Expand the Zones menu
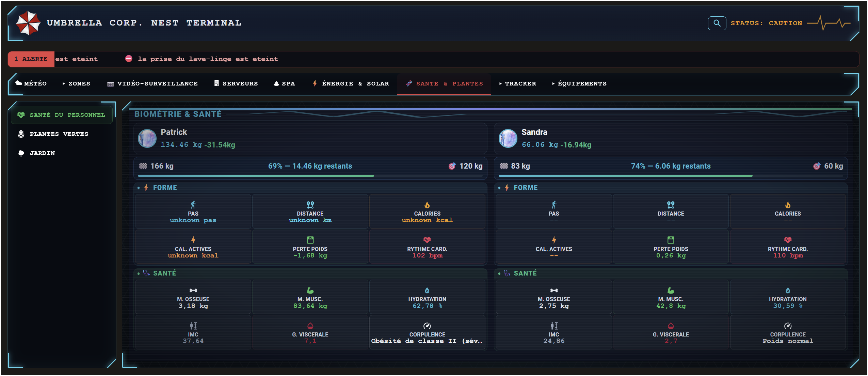Image resolution: width=868 pixels, height=376 pixels. pyautogui.click(x=76, y=83)
